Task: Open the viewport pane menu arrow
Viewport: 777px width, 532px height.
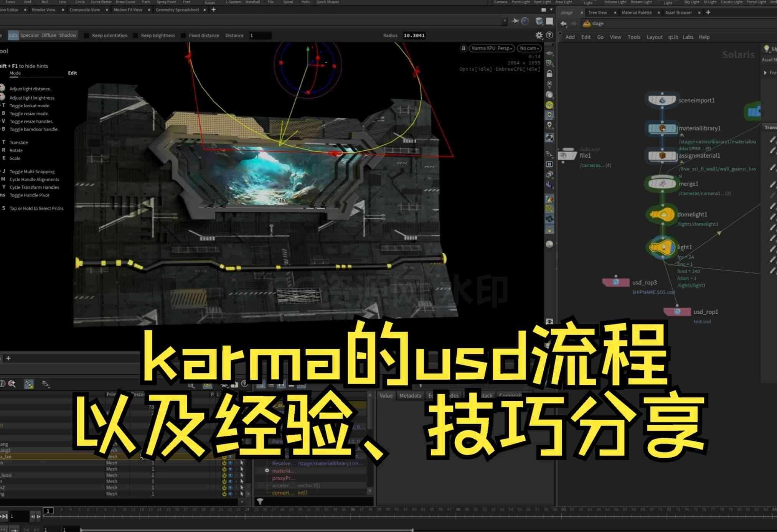Action: coord(551,10)
